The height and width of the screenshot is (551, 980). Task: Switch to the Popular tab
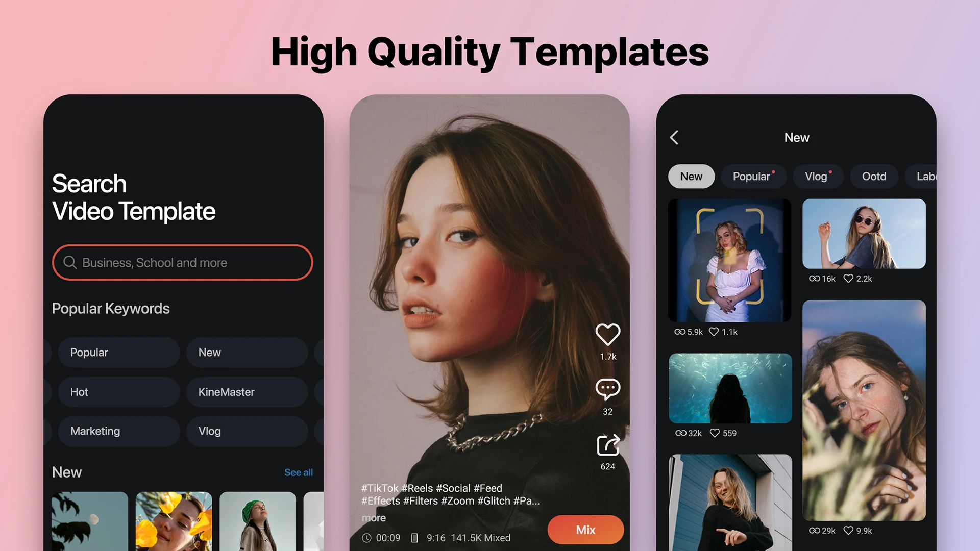tap(752, 176)
